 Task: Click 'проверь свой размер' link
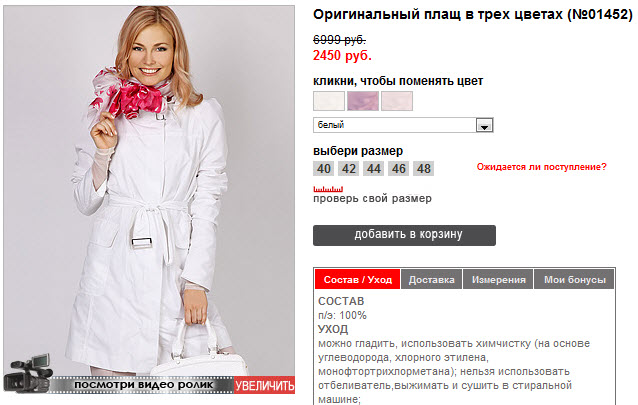point(372,199)
